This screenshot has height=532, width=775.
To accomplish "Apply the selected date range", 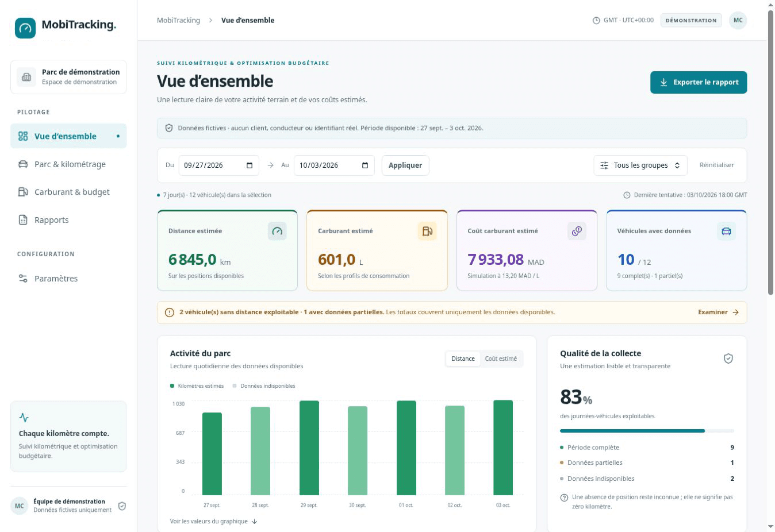I will tap(405, 165).
